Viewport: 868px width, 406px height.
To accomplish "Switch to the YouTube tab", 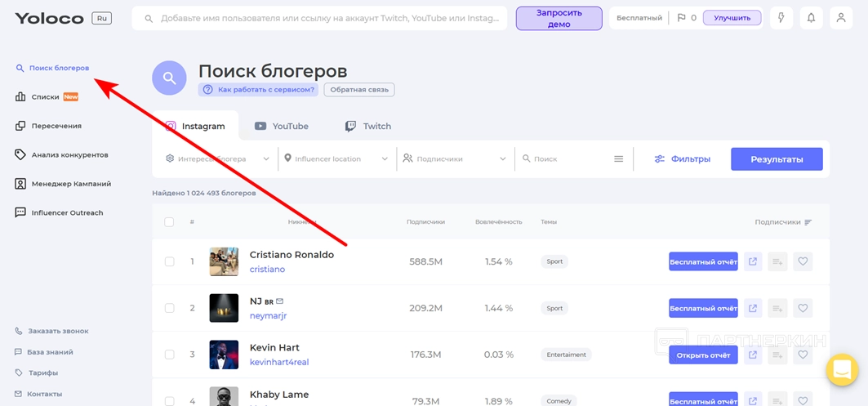I will point(282,127).
